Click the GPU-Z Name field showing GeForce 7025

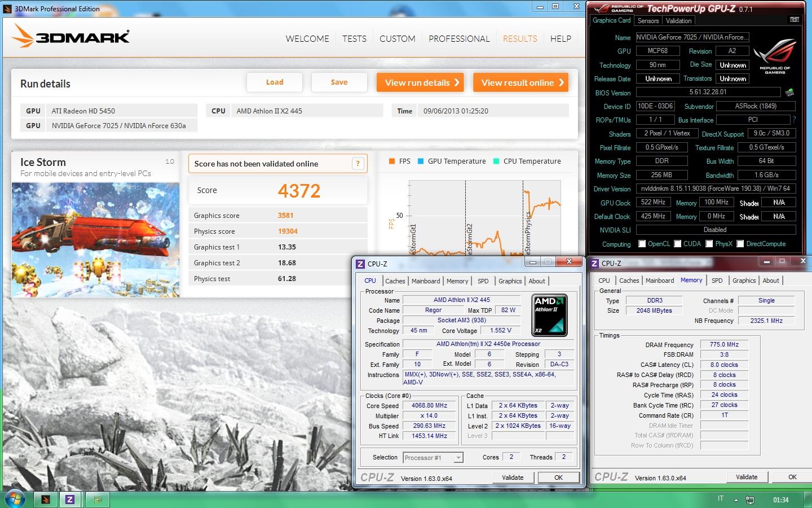coord(692,37)
